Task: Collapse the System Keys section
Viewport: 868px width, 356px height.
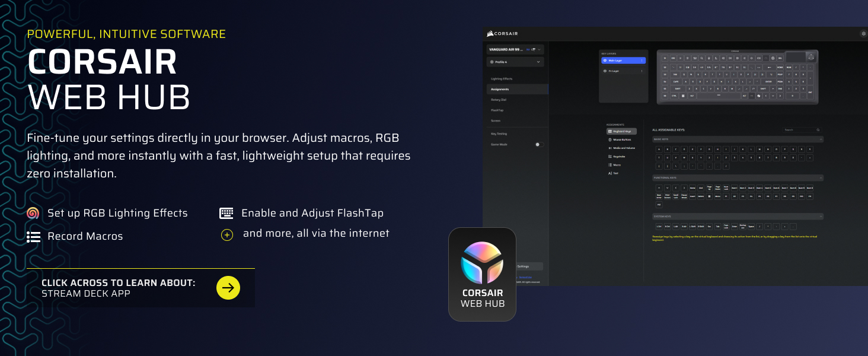Action: coord(821,217)
